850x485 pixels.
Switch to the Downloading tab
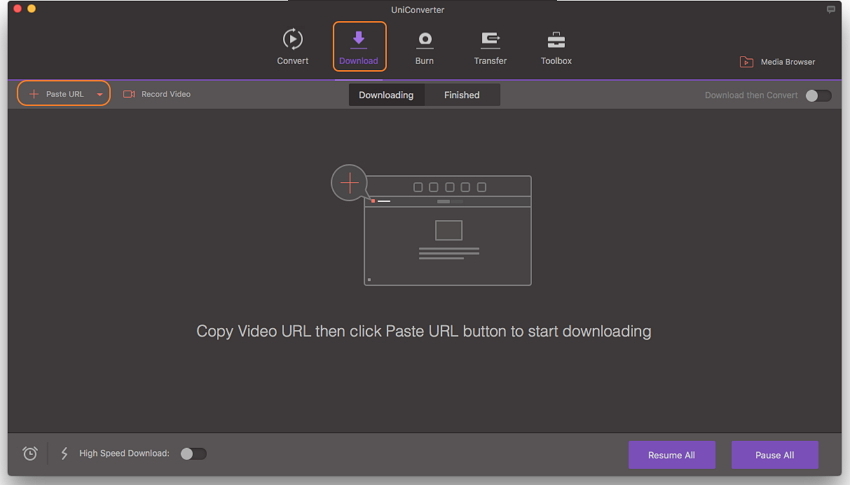pos(386,95)
